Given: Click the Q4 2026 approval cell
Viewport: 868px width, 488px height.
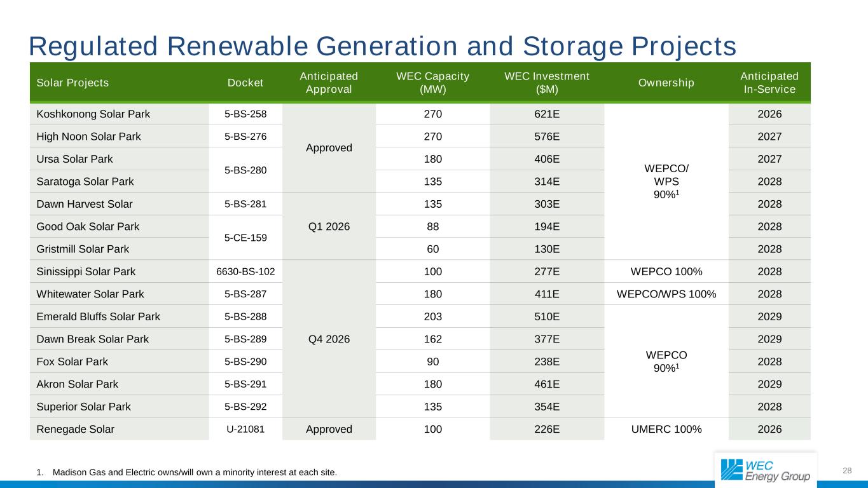Looking at the screenshot, I should point(329,339).
